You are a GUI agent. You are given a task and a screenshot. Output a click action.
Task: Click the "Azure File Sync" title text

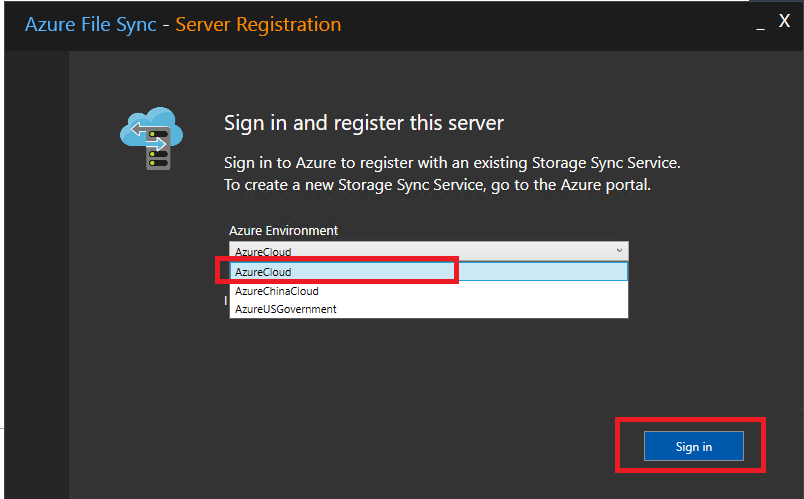click(x=91, y=24)
